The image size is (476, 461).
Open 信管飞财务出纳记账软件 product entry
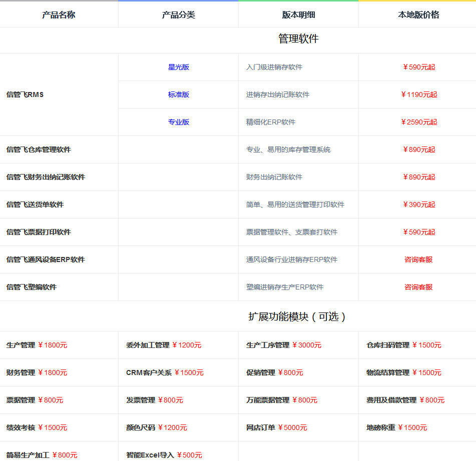(x=46, y=177)
